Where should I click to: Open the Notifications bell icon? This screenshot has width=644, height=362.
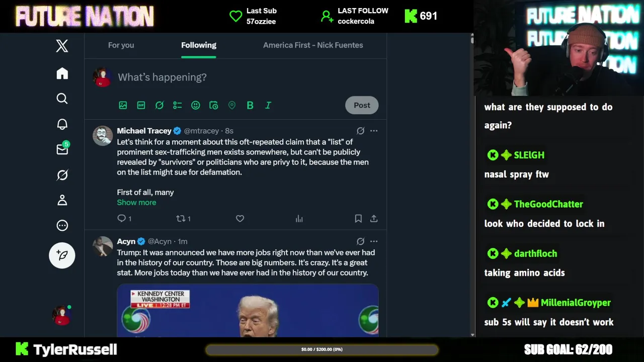[x=62, y=124]
